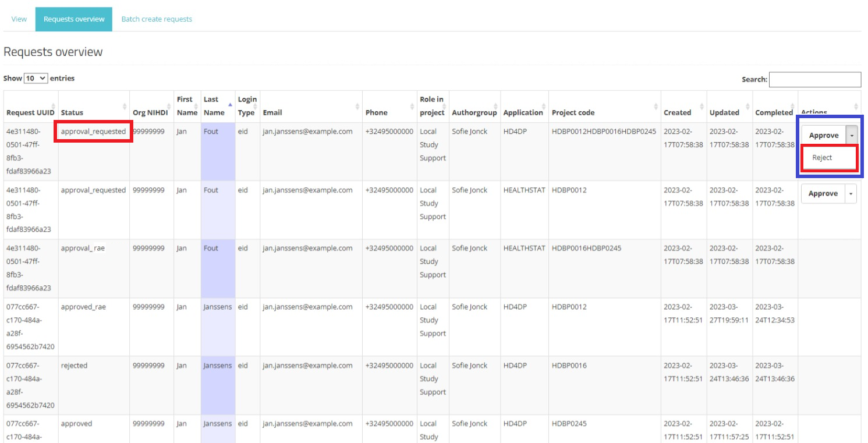Approve the HEALTHSTAT HDBP0012 request
This screenshot has height=443, width=868.
coord(823,193)
